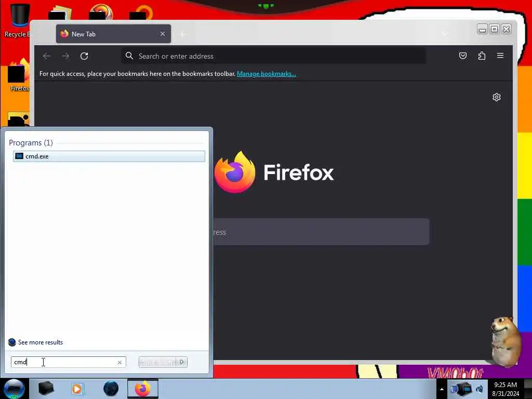Go forward in Firefox
Image resolution: width=532 pixels, height=399 pixels.
coord(65,56)
